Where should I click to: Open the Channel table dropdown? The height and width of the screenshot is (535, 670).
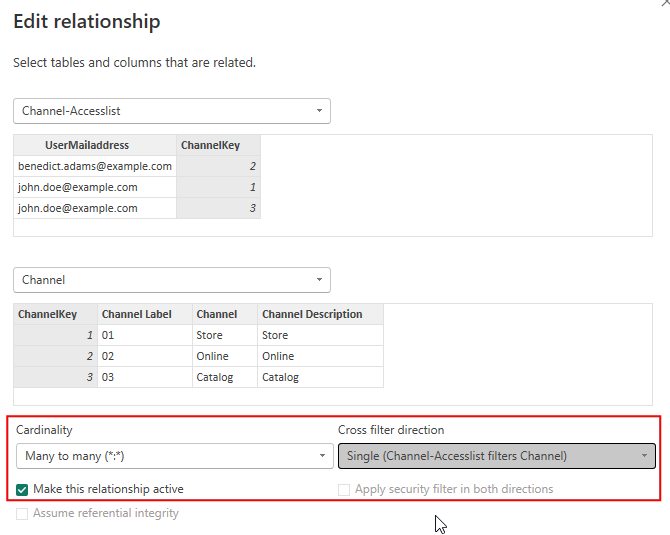[171, 280]
